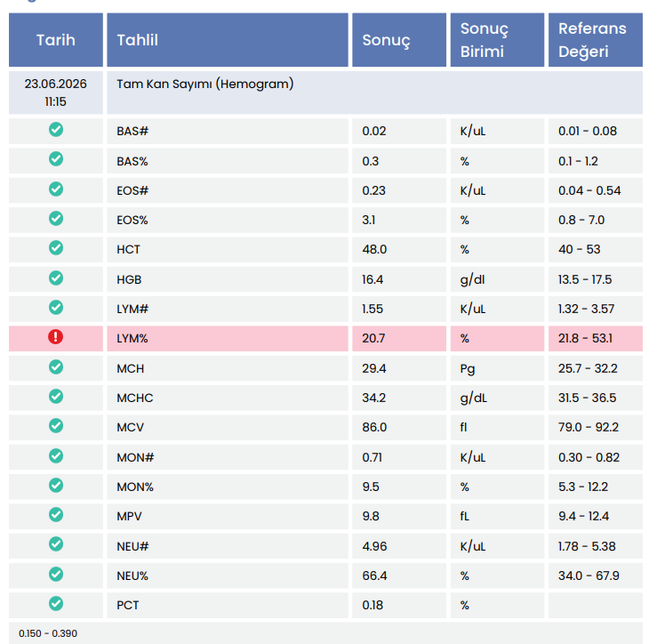
Task: Click the MCV unit fl
Action: [463, 427]
